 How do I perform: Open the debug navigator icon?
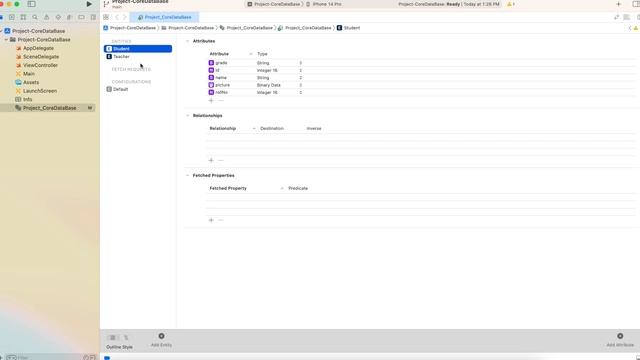click(70, 17)
